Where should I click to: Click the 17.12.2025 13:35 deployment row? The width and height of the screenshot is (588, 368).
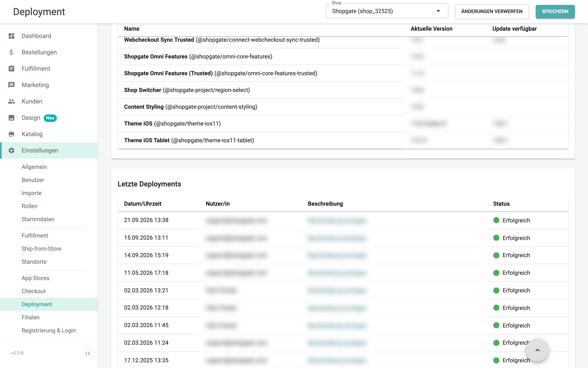click(343, 360)
